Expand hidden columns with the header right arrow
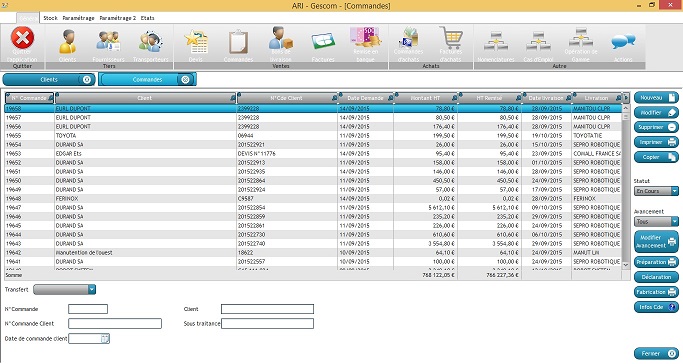The width and height of the screenshot is (683, 364). pos(626,98)
